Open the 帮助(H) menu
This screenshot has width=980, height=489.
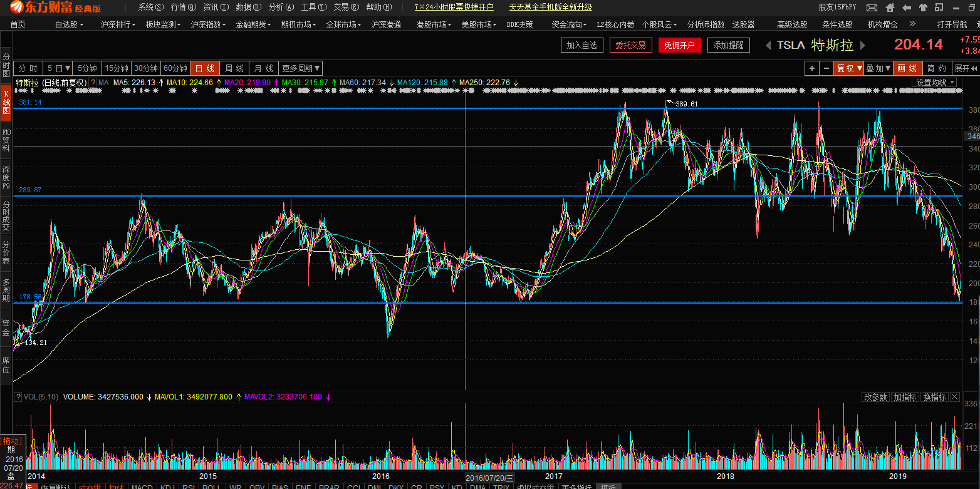[379, 8]
